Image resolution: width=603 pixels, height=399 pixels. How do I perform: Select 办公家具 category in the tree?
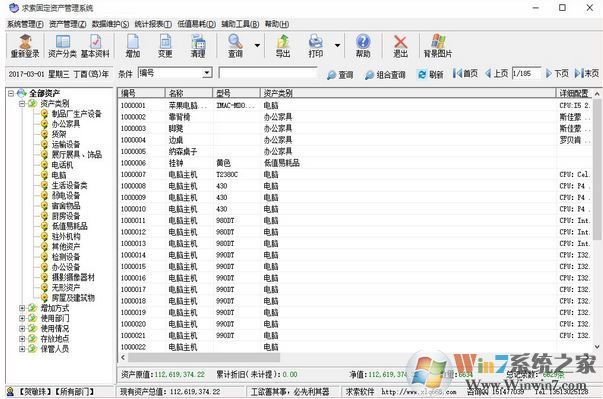(x=66, y=124)
